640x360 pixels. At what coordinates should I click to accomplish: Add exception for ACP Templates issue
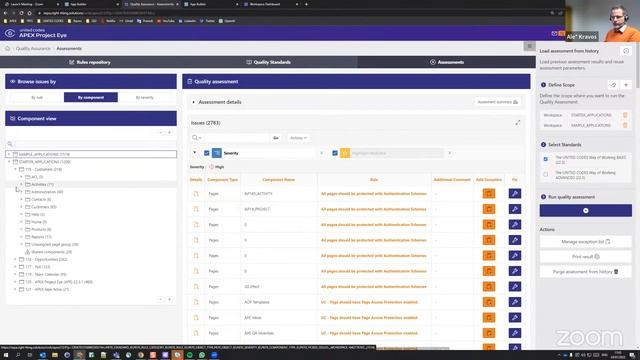[489, 302]
